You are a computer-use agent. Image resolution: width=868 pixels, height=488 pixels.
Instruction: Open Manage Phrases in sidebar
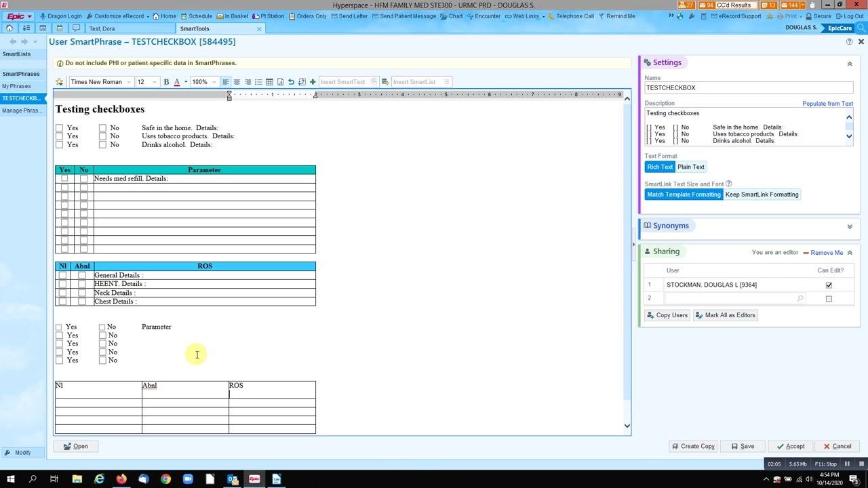pos(22,110)
